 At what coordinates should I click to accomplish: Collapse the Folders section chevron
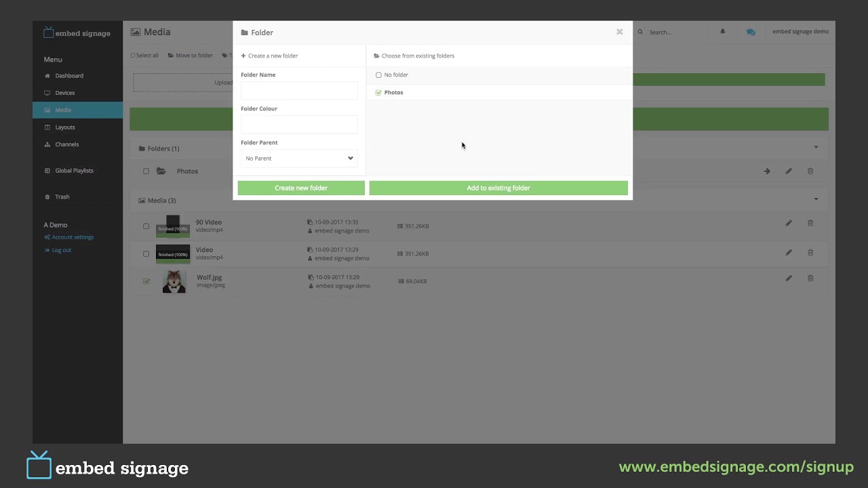(816, 147)
